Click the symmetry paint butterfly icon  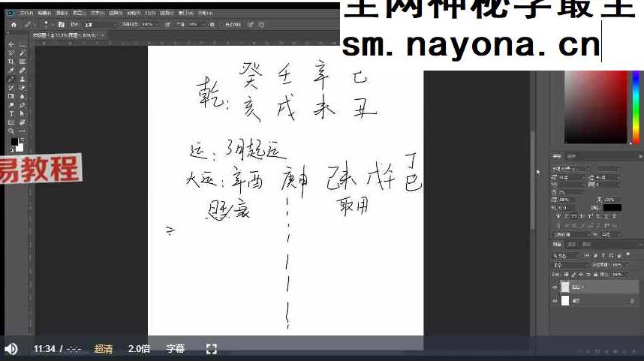coord(262,25)
